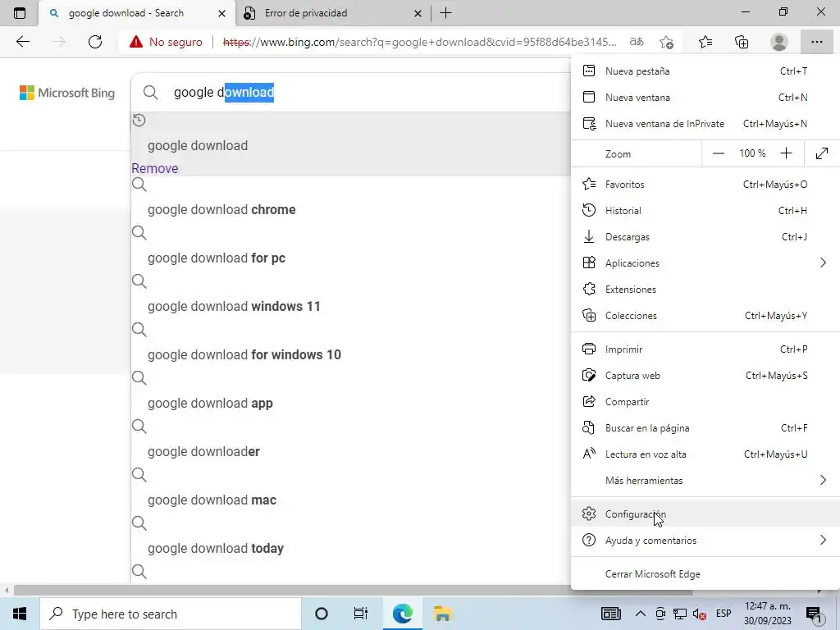Select 'Cerrar Microsoft Edge'

tap(705, 573)
